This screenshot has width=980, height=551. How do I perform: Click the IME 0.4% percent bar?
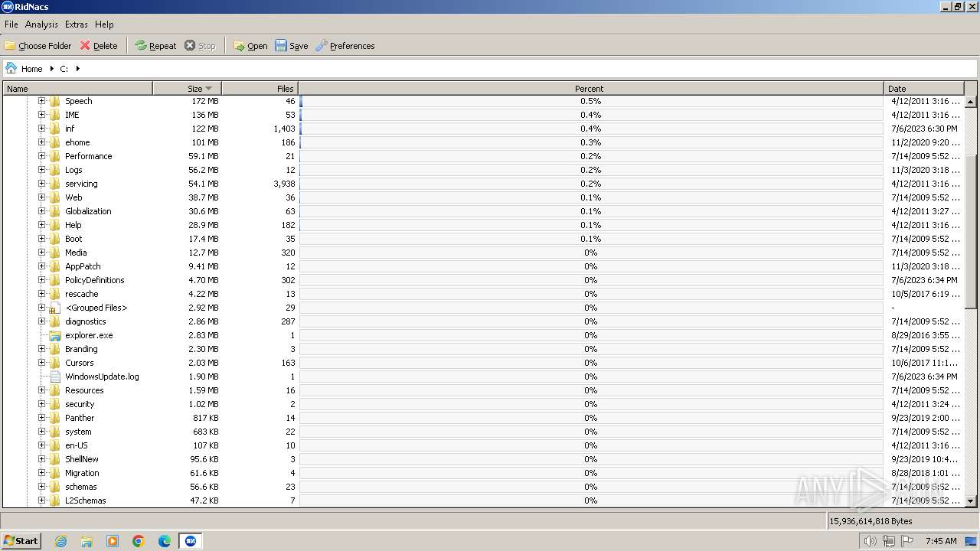[591, 115]
